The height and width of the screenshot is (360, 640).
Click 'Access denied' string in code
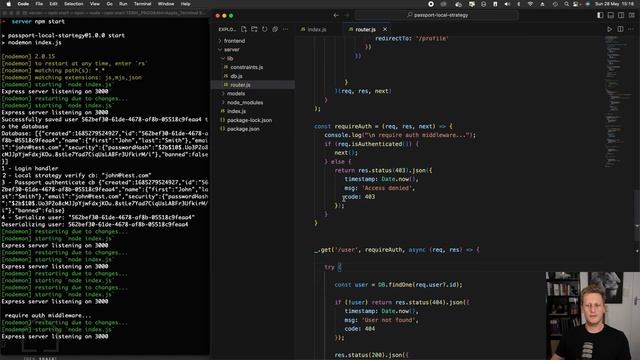coord(387,188)
